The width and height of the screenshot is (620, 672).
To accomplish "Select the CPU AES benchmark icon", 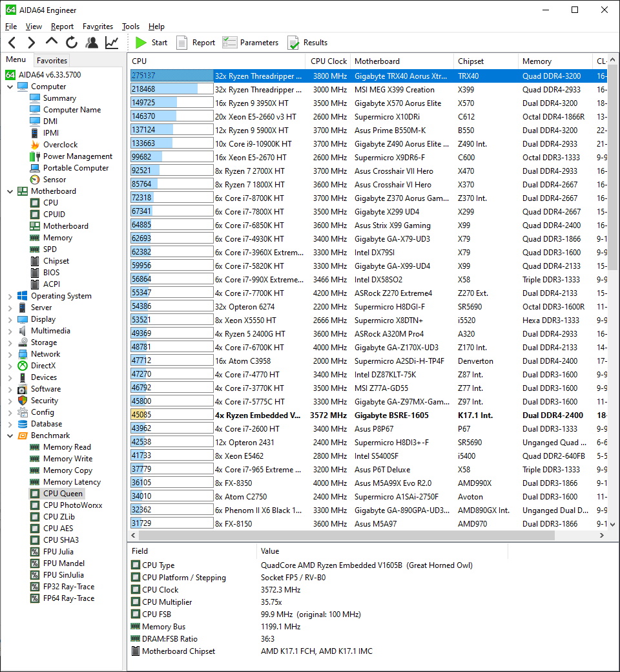I will (35, 529).
